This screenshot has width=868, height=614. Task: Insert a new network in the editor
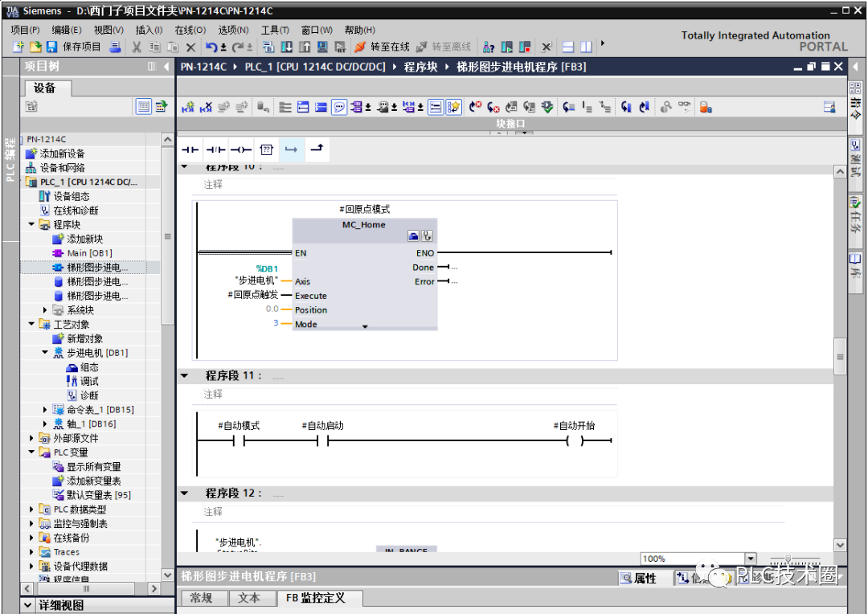point(188,107)
